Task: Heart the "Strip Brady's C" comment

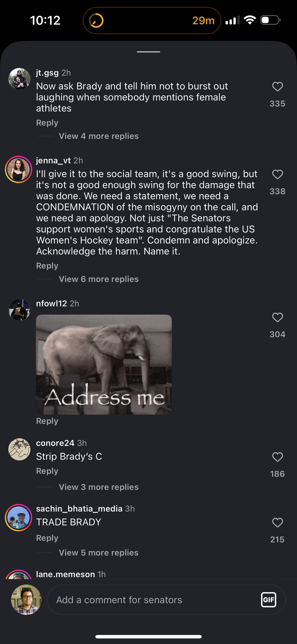Action: point(277,457)
